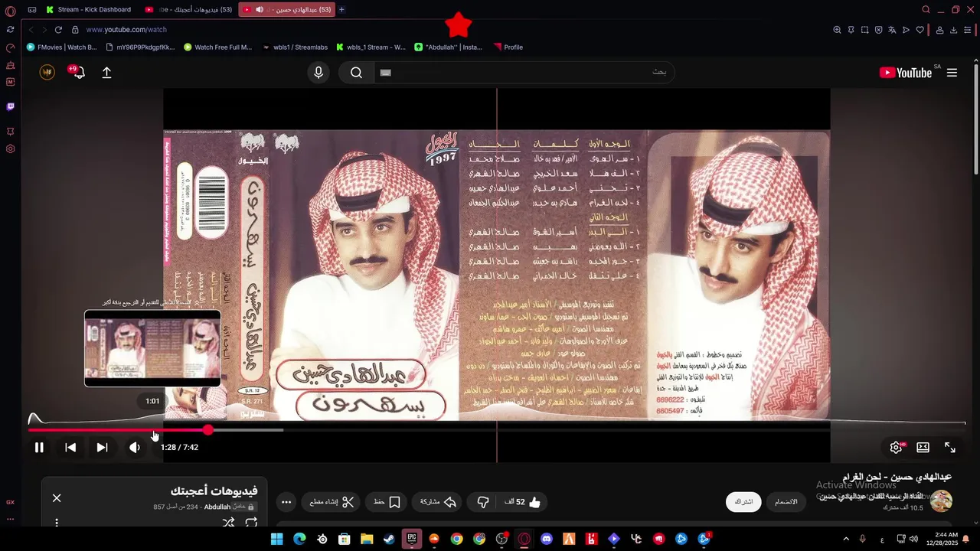Open Twitch panel in Opera sidebar
Viewport: 980px width, 551px height.
click(x=10, y=106)
